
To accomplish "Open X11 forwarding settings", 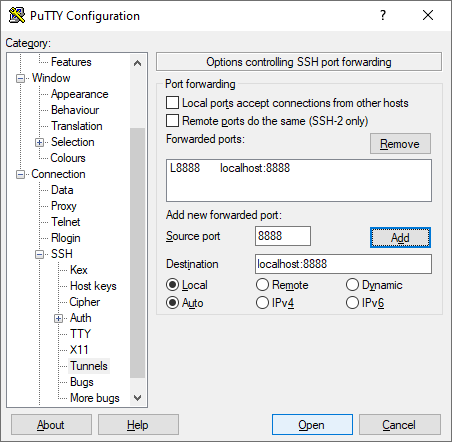I will point(79,350).
